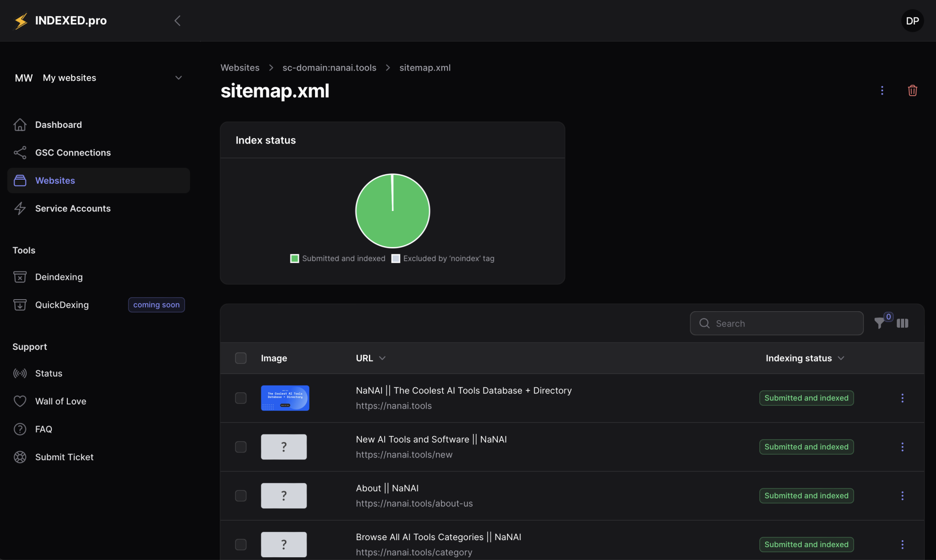
Task: Check the row for New AI Tools page
Action: (x=241, y=447)
